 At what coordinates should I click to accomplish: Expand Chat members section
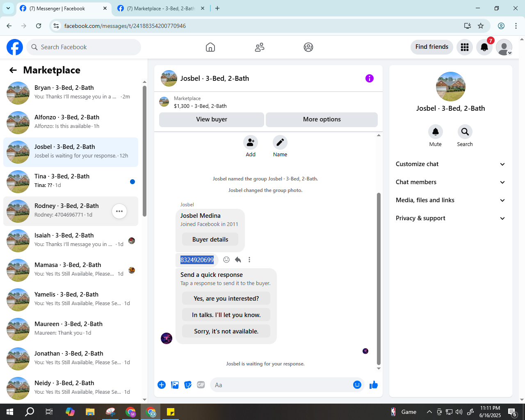[450, 182]
